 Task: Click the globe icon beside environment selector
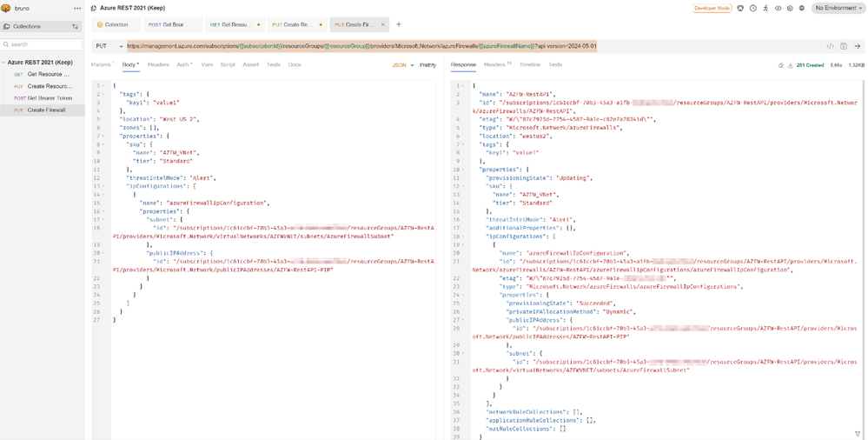[x=802, y=9]
